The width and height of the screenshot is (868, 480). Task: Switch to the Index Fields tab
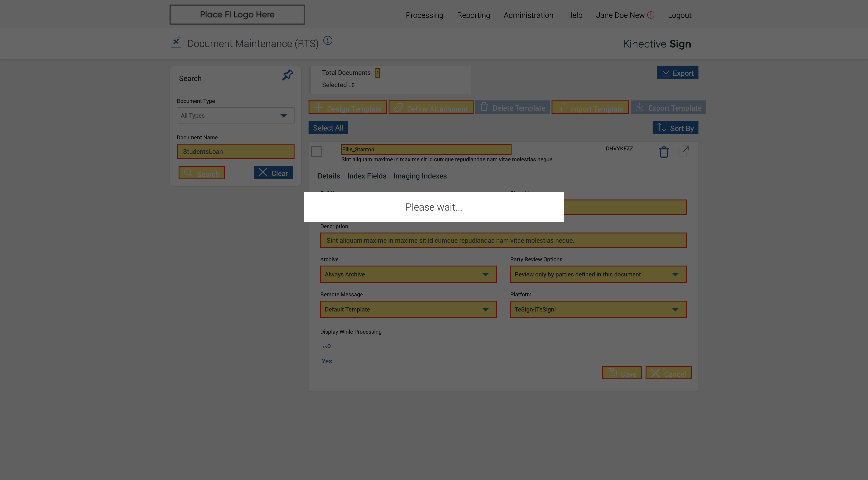click(367, 176)
